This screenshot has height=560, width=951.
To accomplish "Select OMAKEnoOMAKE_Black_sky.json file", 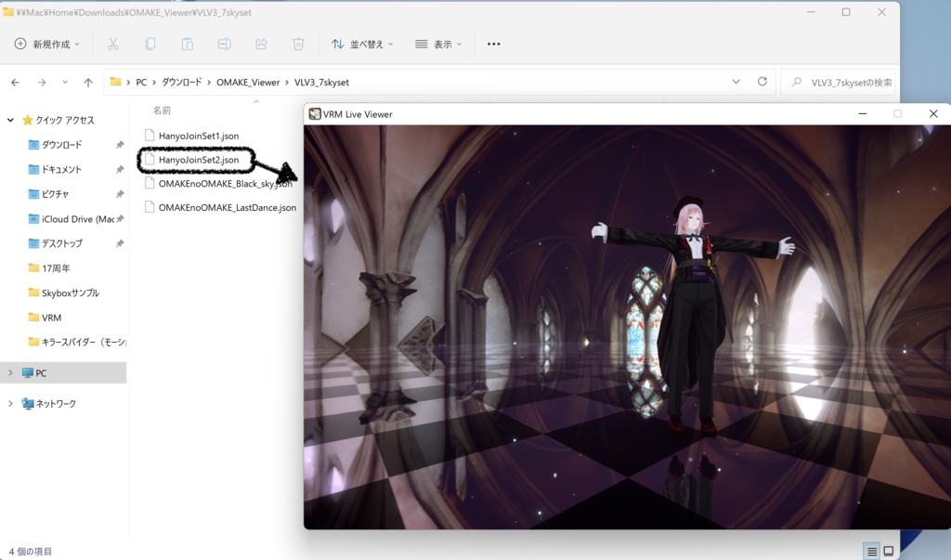I will coord(218,183).
